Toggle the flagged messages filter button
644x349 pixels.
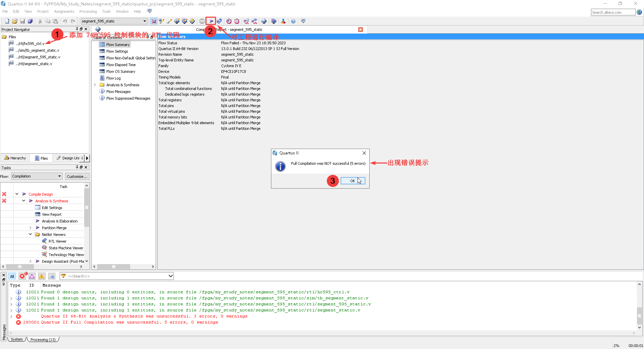point(52,276)
